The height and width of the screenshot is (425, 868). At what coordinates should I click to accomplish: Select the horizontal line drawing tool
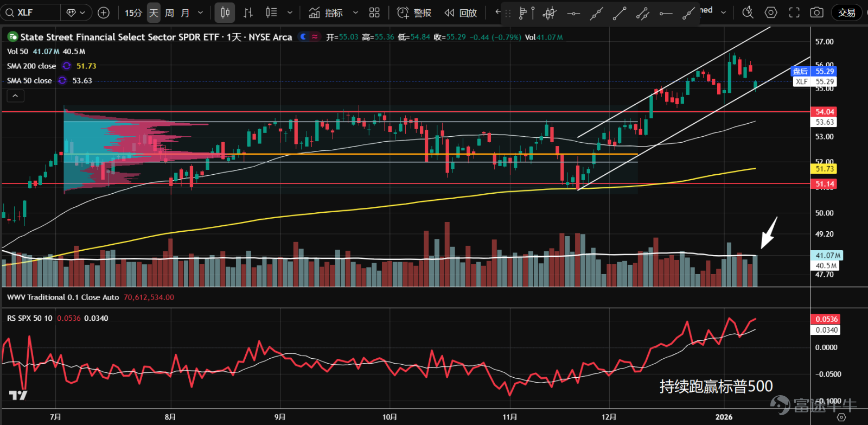click(573, 13)
